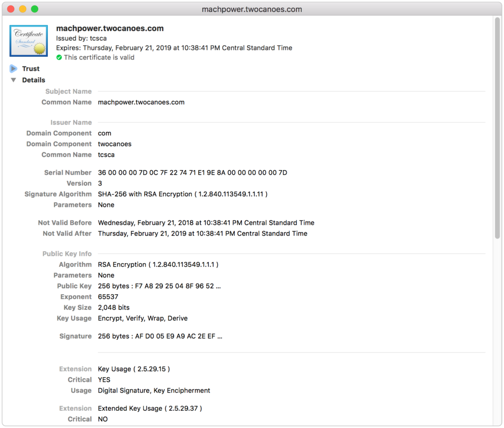The image size is (504, 428).
Task: Click the 'Subject Name' section header
Action: click(68, 92)
